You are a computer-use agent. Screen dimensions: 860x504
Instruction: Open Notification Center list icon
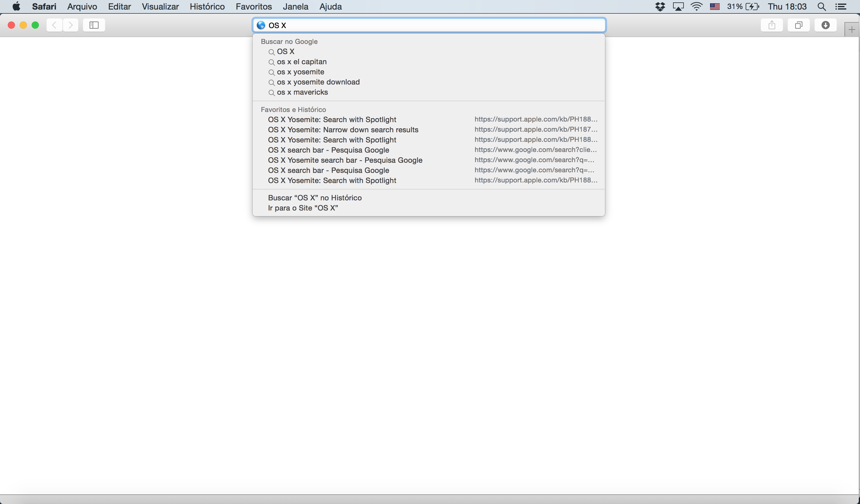tap(841, 7)
